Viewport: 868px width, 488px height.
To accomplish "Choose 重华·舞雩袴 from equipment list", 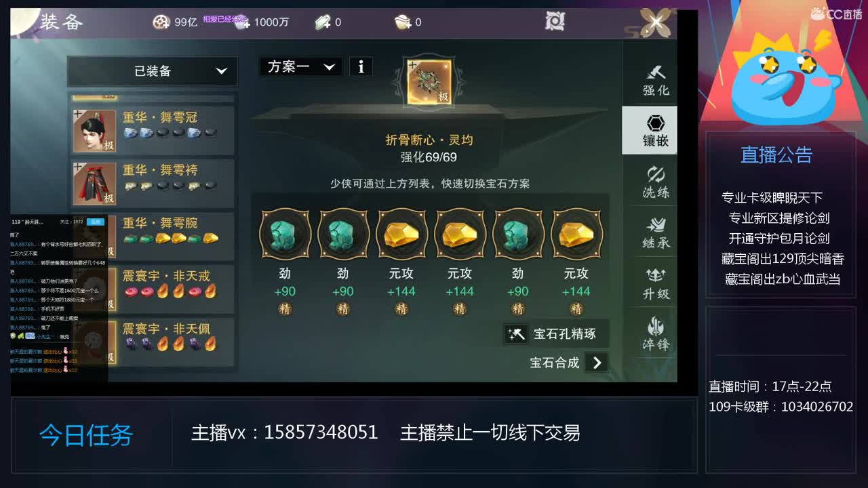I will click(x=153, y=183).
